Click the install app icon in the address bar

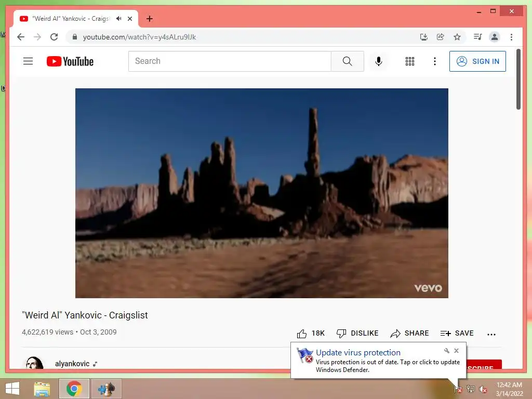[x=424, y=37]
